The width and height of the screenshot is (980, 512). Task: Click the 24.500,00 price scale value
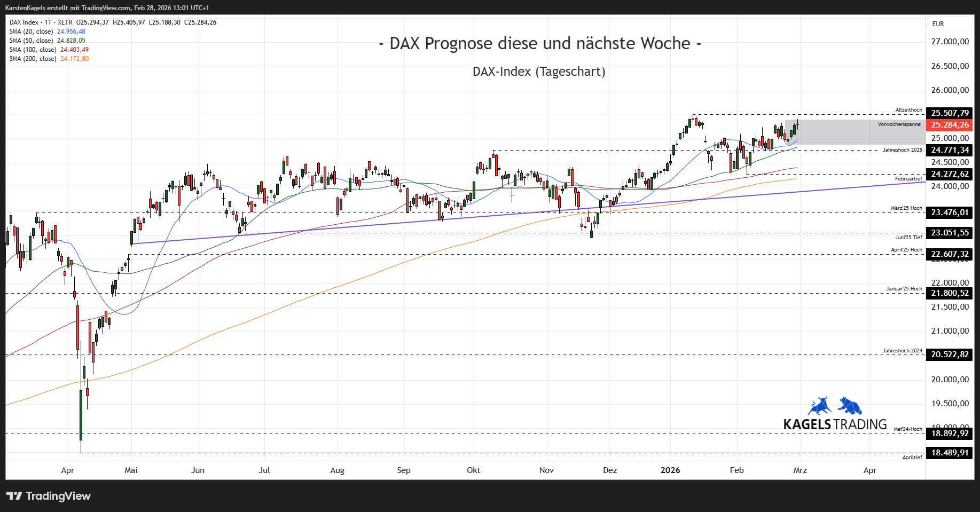950,162
